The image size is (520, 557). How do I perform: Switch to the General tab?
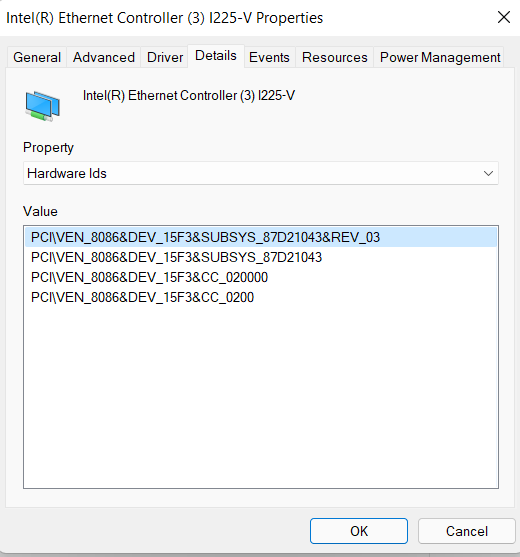[x=37, y=57]
